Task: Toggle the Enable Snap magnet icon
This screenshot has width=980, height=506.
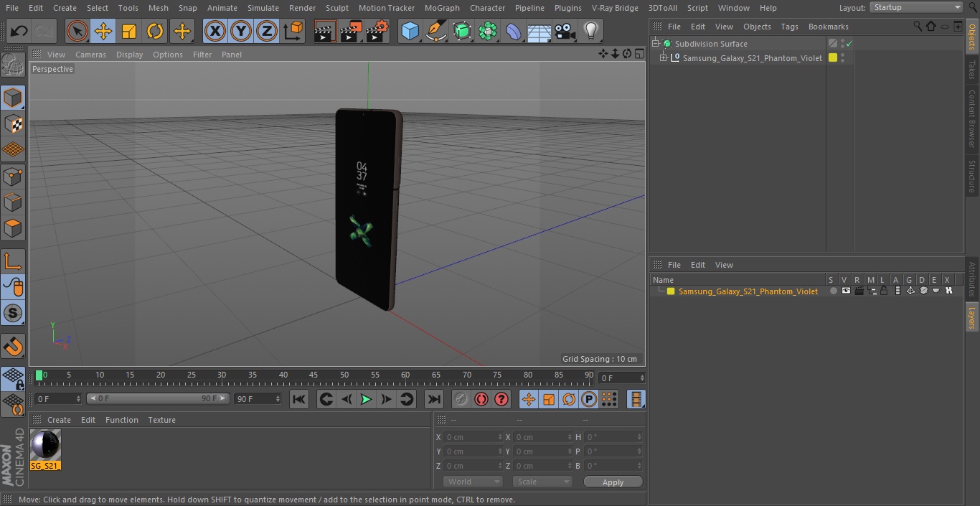Action: 13,347
